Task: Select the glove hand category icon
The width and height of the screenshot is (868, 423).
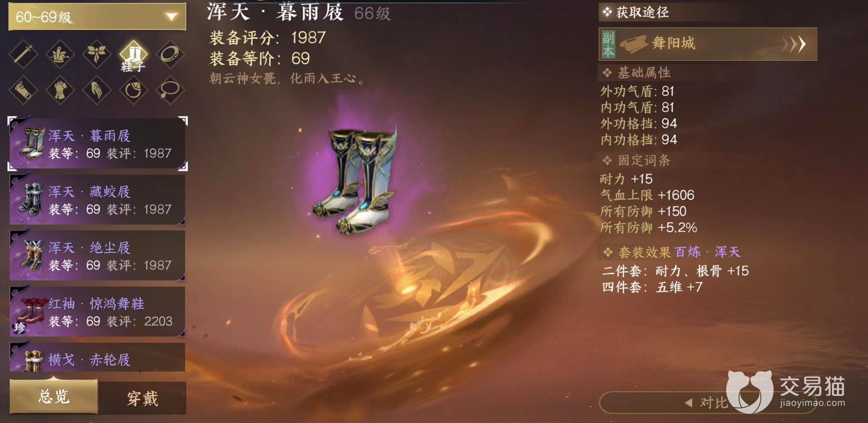Action: tap(96, 90)
